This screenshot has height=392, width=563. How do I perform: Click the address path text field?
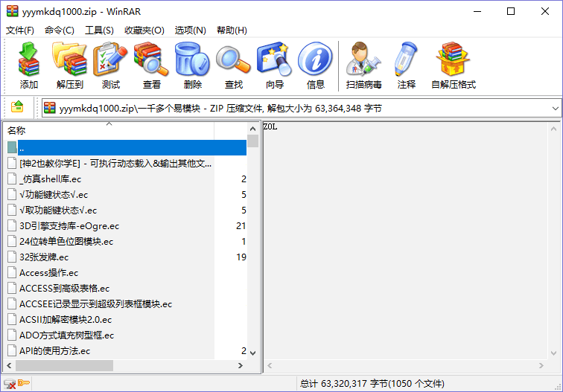[x=302, y=108]
